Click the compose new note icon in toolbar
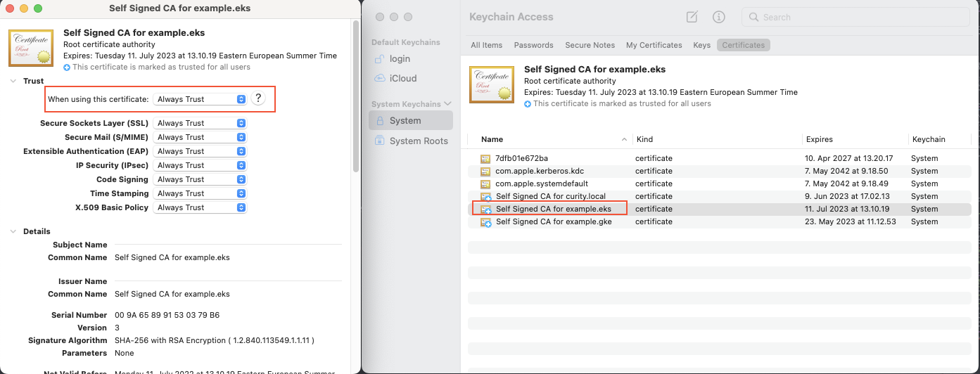The height and width of the screenshot is (374, 980). (692, 17)
